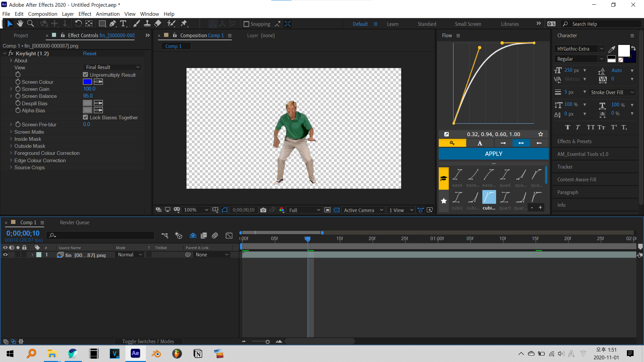Image resolution: width=644 pixels, height=362 pixels.
Task: Open the View Final Result dropdown
Action: 112,67
